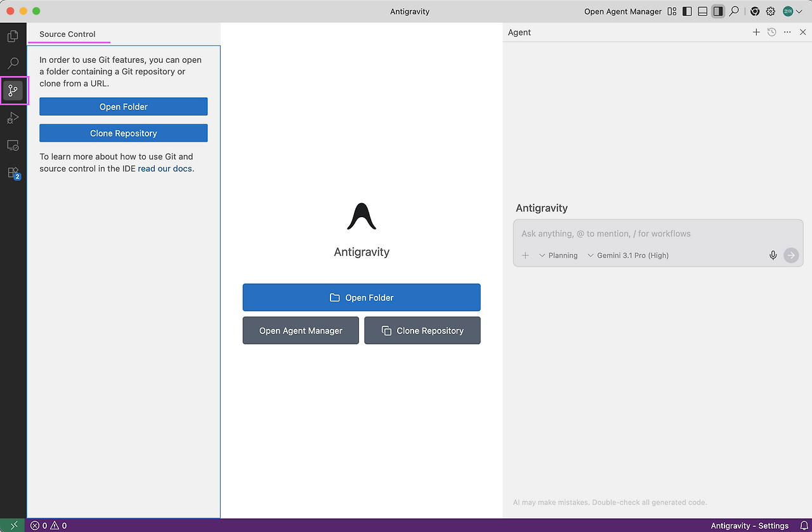The height and width of the screenshot is (532, 812).
Task: Toggle the Agent secondary side bar
Action: point(718,11)
